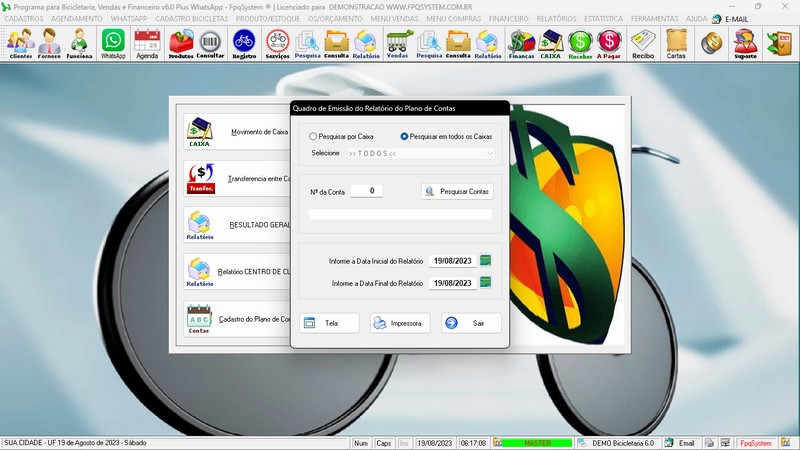
Task: Open calendar picker for Data Inicial
Action: tap(486, 261)
